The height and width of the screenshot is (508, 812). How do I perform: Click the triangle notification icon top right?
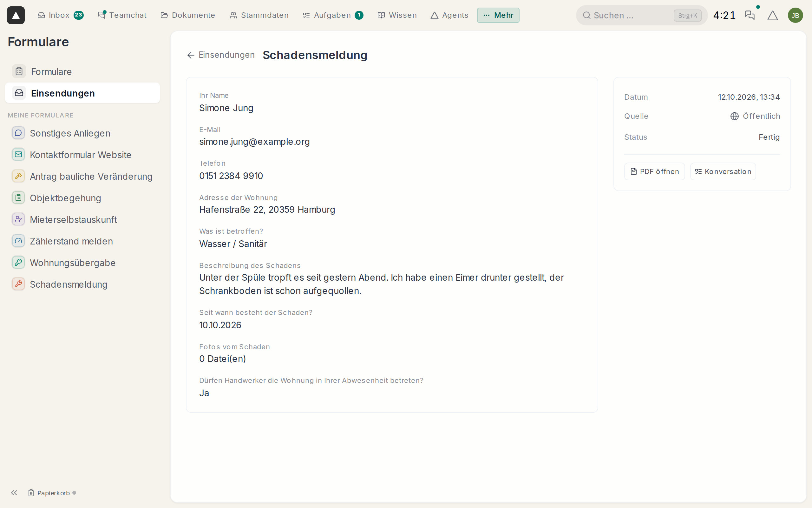[x=772, y=15]
